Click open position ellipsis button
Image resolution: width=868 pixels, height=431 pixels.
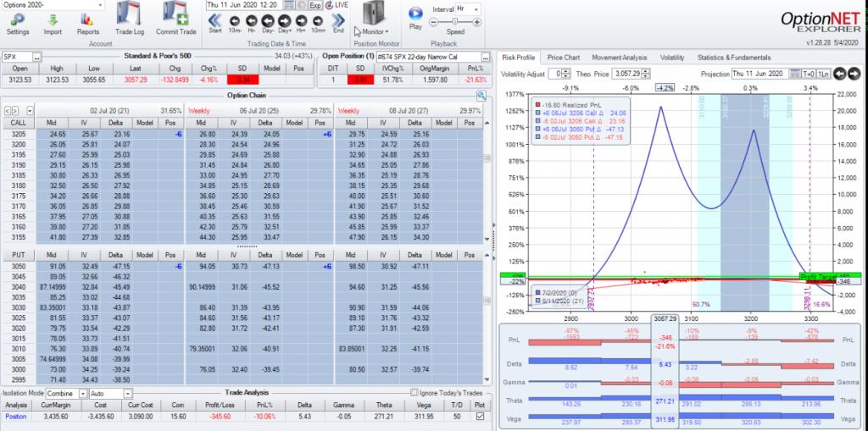486,58
